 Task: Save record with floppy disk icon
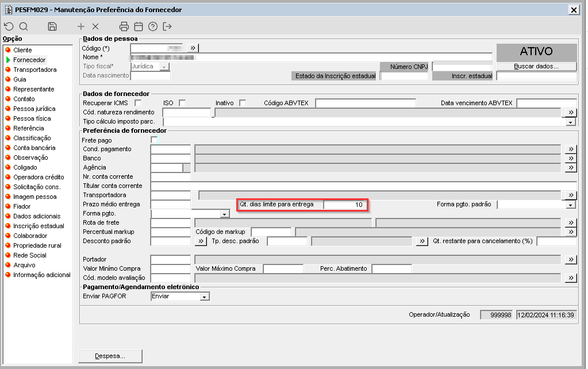tap(52, 26)
